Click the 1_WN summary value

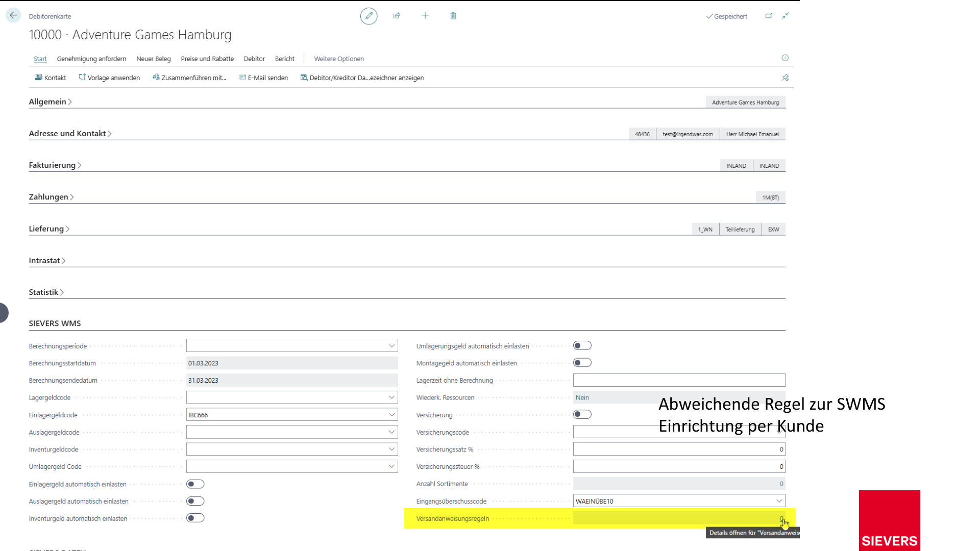705,229
